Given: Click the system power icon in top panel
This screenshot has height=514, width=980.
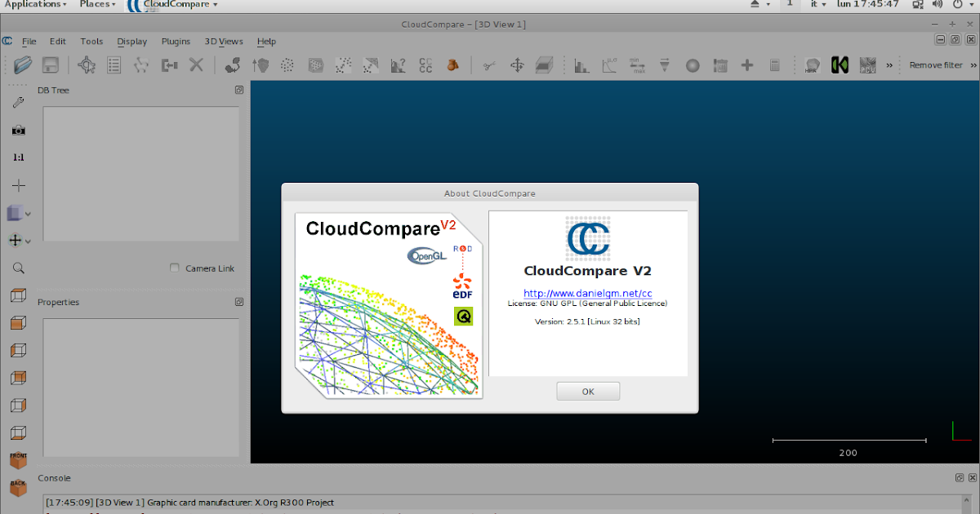Looking at the screenshot, I should click(x=958, y=4).
